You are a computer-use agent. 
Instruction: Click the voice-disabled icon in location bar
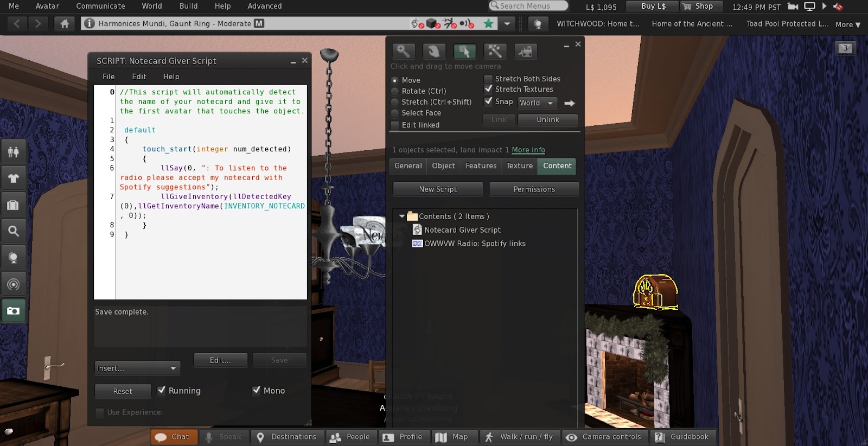467,23
